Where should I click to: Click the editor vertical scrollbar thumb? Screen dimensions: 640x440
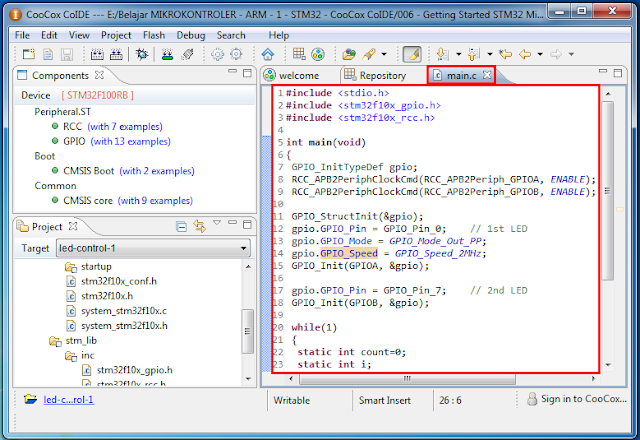coord(608,191)
